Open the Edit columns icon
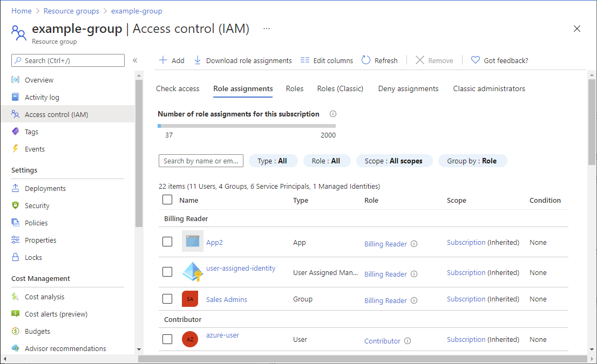 pos(305,60)
